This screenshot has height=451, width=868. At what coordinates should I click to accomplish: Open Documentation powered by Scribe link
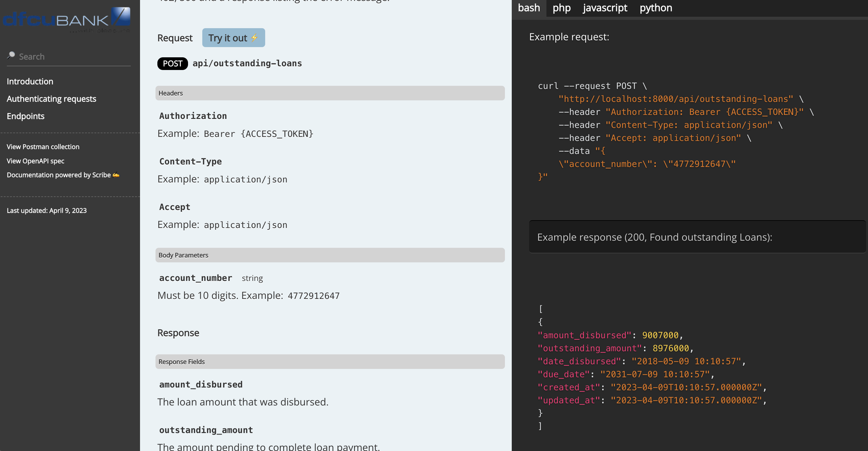coord(58,175)
